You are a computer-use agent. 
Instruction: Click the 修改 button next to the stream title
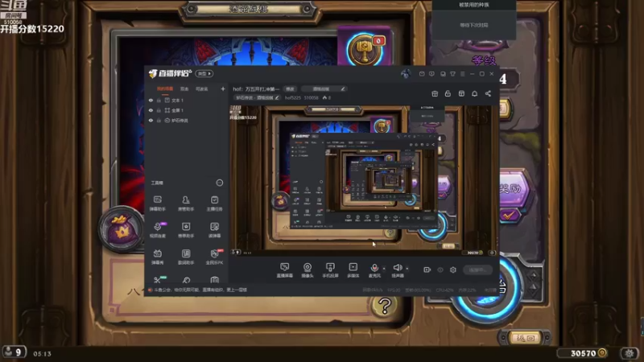click(x=290, y=88)
